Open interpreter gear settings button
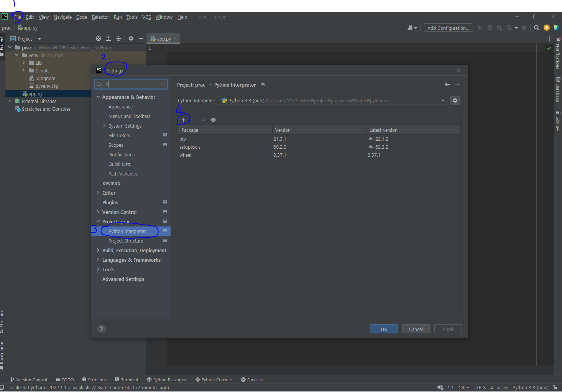This screenshot has width=562, height=392. pyautogui.click(x=455, y=100)
